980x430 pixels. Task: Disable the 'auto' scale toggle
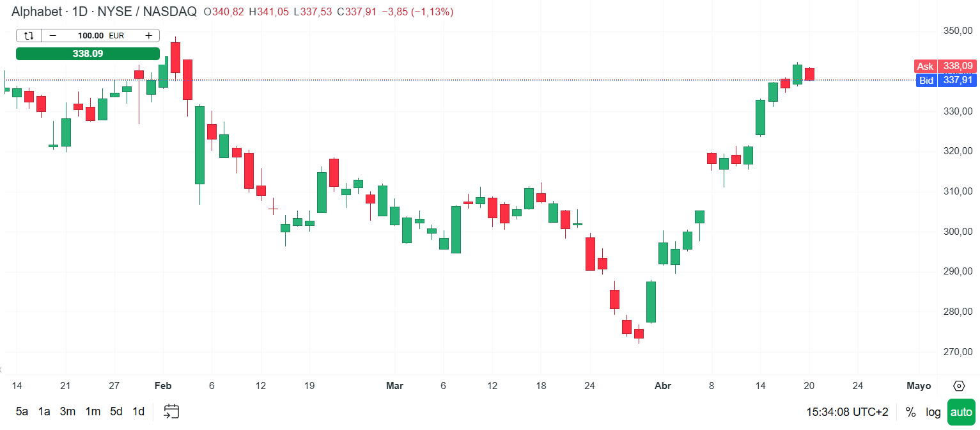pos(961,412)
